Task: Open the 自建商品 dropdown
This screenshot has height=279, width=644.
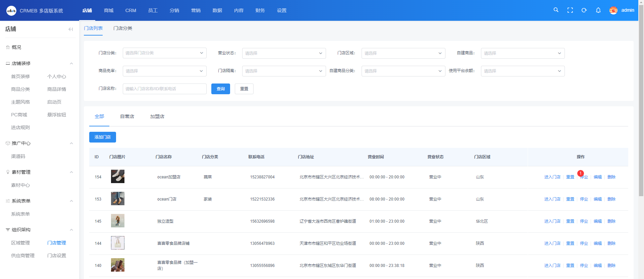Action: coord(523,53)
